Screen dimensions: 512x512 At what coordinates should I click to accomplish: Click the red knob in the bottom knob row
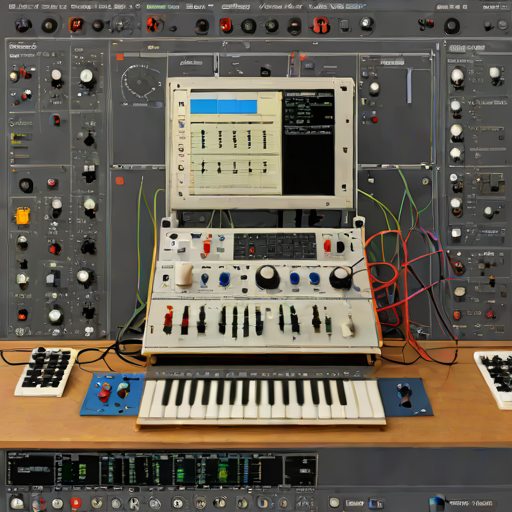(x=76, y=503)
